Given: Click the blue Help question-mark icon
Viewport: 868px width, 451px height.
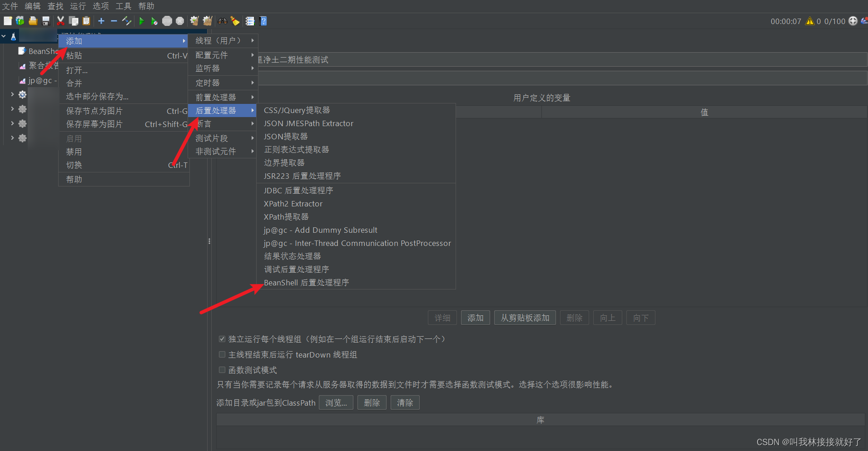Looking at the screenshot, I should (x=263, y=21).
